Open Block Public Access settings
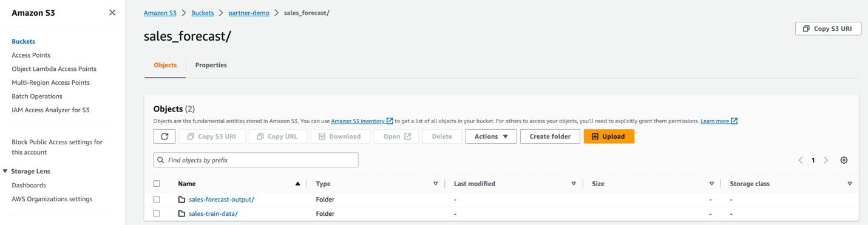868x225 pixels. pos(57,147)
